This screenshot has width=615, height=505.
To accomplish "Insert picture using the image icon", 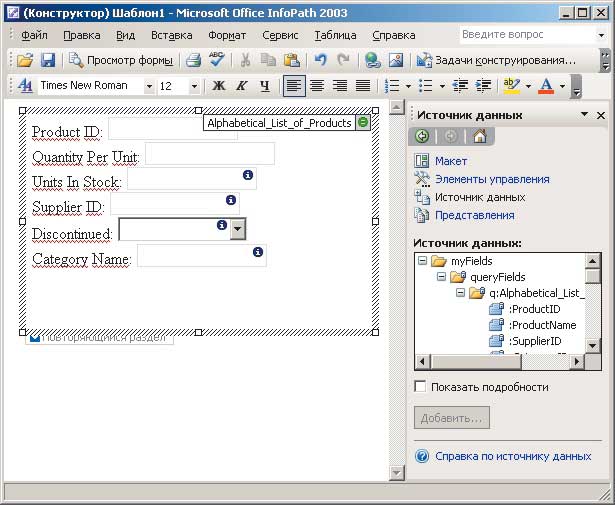I will 396,60.
